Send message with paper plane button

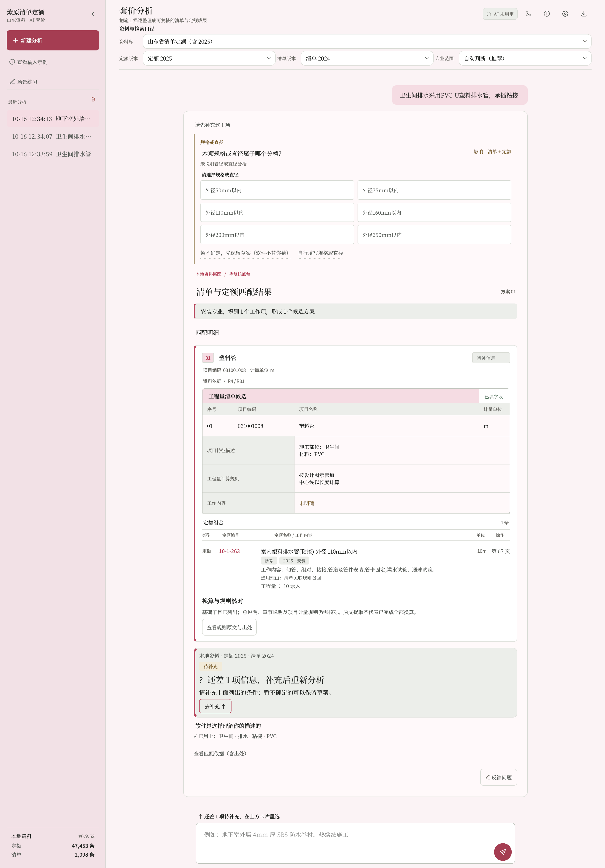point(503,852)
